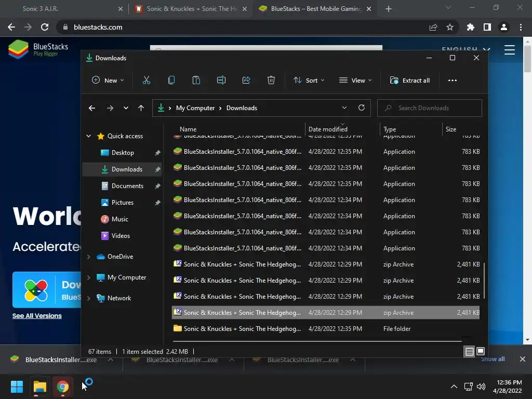This screenshot has width=532, height=399.
Task: Close the Chrome downloads bar
Action: (523, 359)
